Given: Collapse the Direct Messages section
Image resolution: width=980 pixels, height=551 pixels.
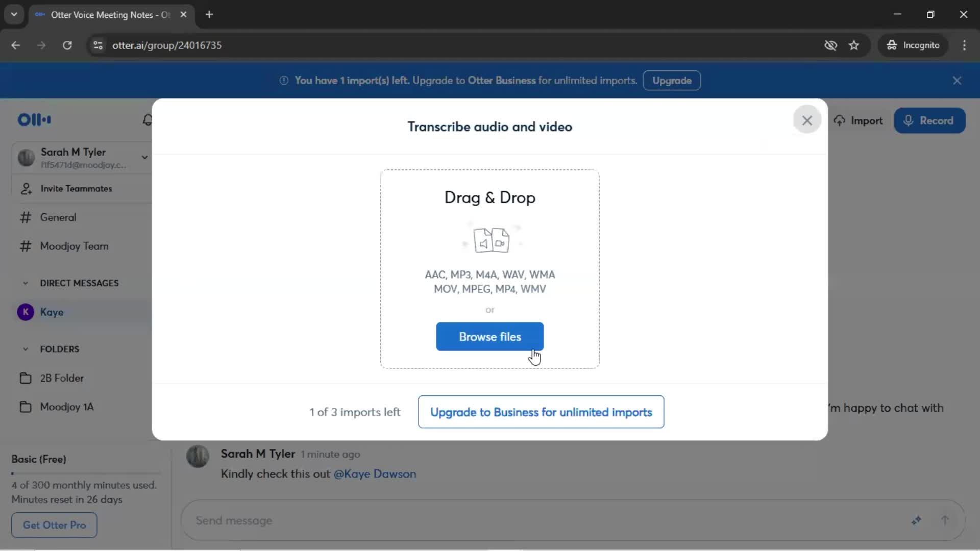Looking at the screenshot, I should tap(26, 283).
